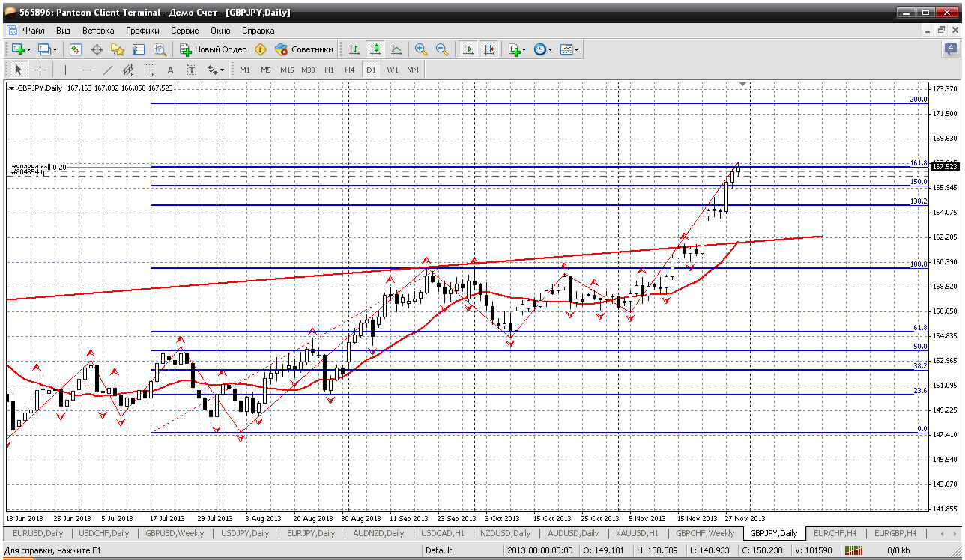965x560 pixels.
Task: Click the Новый Ордер (New Order) button
Action: click(x=214, y=49)
